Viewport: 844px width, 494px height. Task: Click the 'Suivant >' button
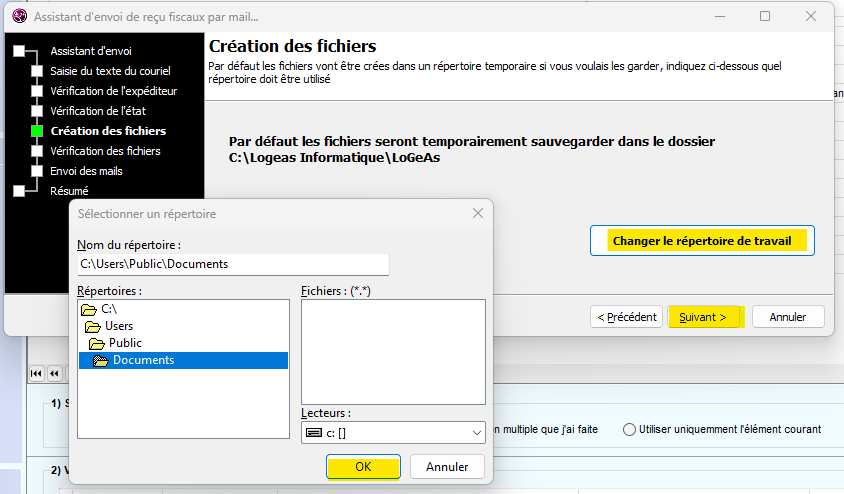(704, 317)
